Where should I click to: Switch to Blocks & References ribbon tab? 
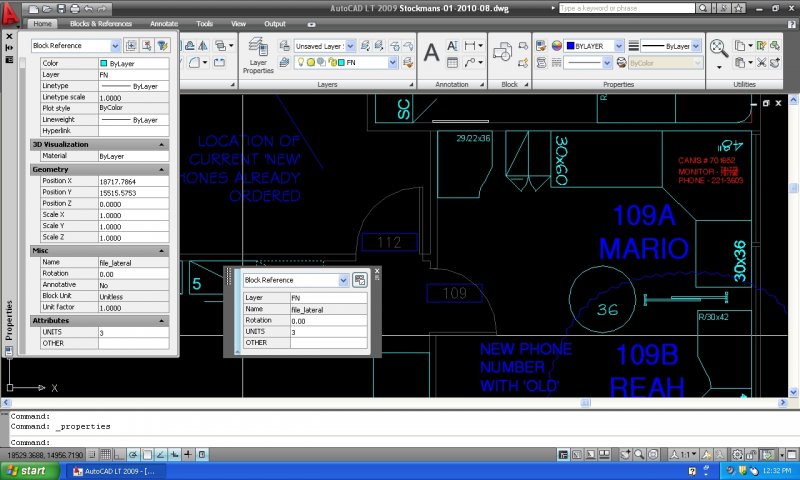point(101,23)
